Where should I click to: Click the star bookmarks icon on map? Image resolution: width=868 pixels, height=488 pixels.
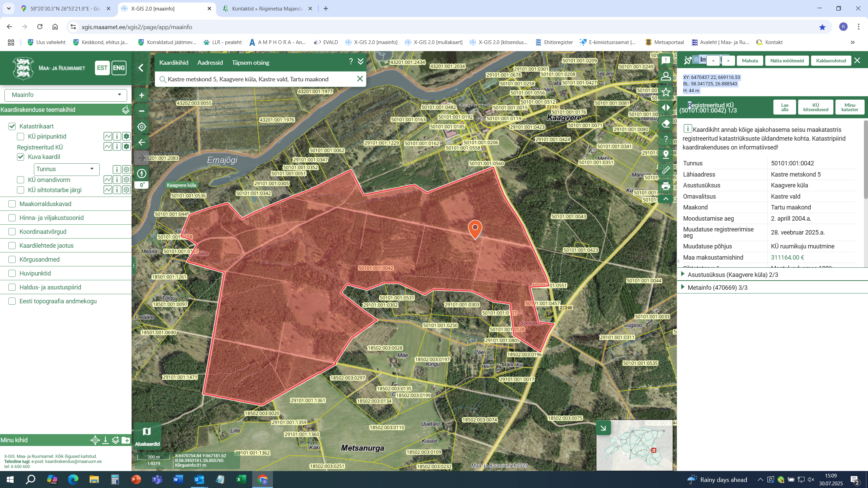click(x=666, y=92)
